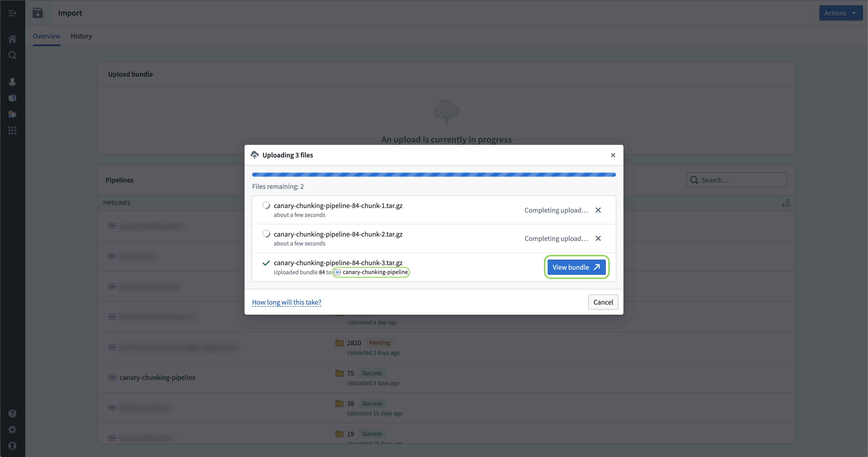Click the sort order icon in Pipelines table
Image resolution: width=868 pixels, height=457 pixels.
click(786, 203)
